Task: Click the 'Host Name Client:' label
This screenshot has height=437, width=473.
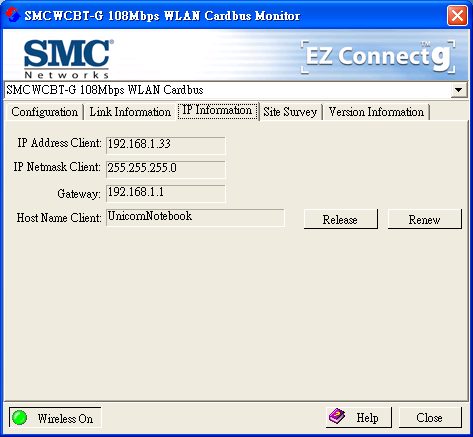Action: point(59,218)
